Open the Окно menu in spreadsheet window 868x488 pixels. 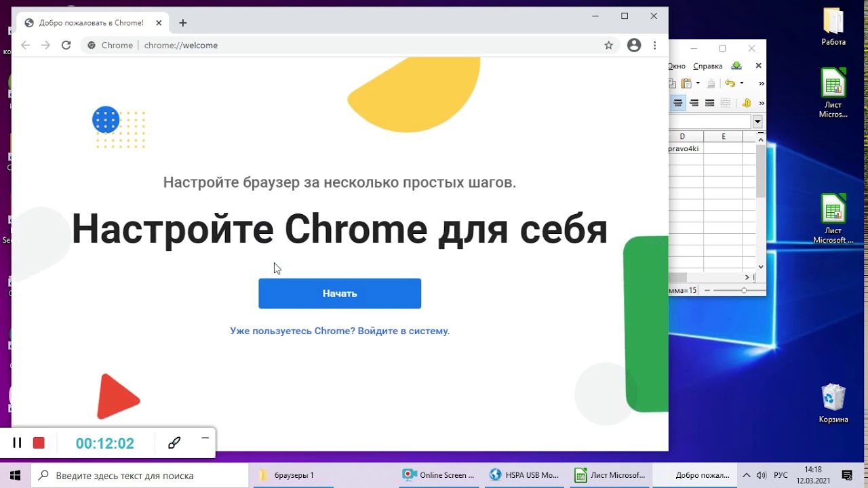point(677,66)
